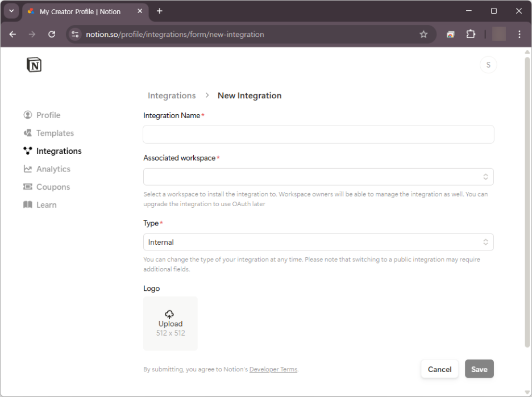Screen dimensions: 532x397
Task: Minimize the browser window
Action: point(468,11)
